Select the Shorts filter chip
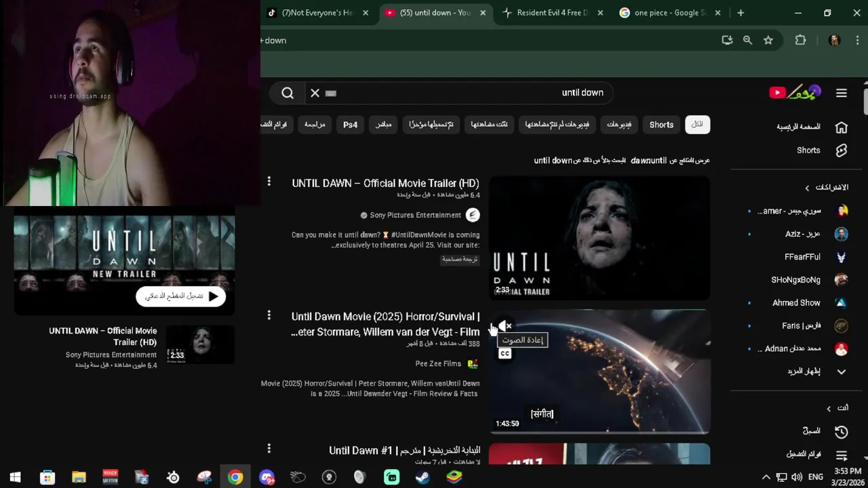 661,125
